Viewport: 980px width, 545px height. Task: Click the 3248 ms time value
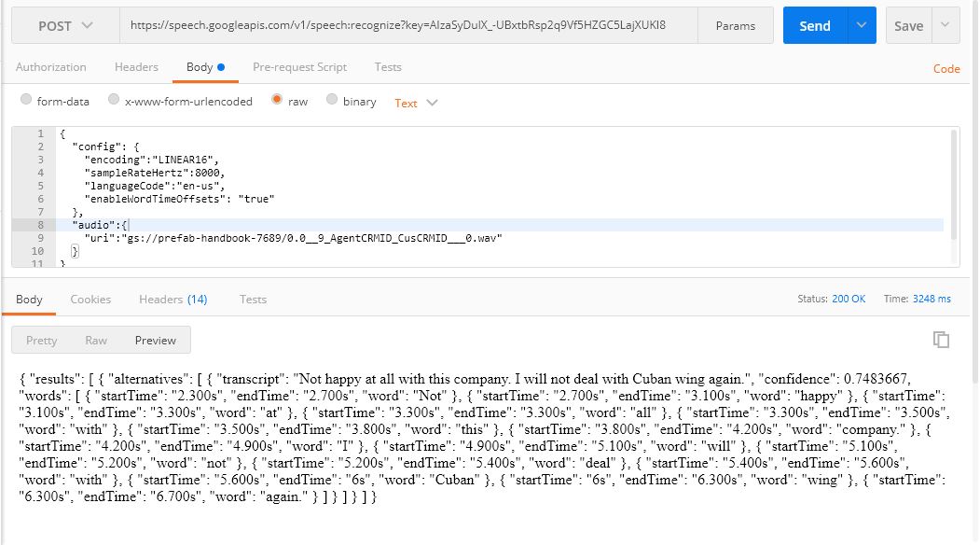932,299
